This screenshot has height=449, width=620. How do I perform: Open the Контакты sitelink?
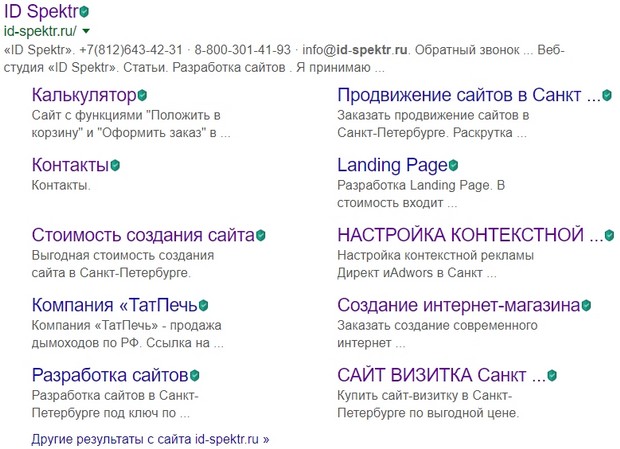[70, 165]
